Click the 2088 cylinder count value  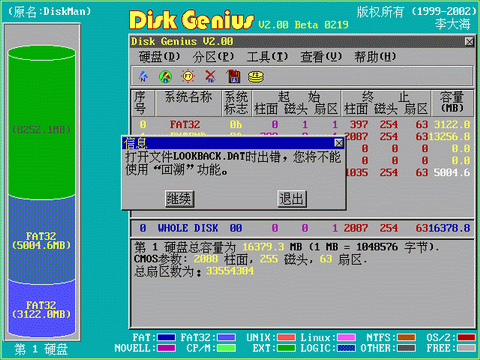(x=206, y=259)
